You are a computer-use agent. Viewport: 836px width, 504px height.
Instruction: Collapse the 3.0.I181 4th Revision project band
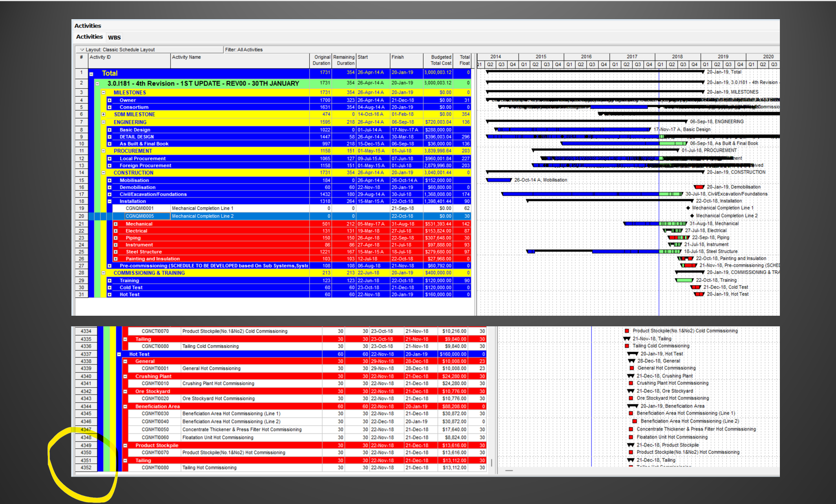tap(97, 84)
